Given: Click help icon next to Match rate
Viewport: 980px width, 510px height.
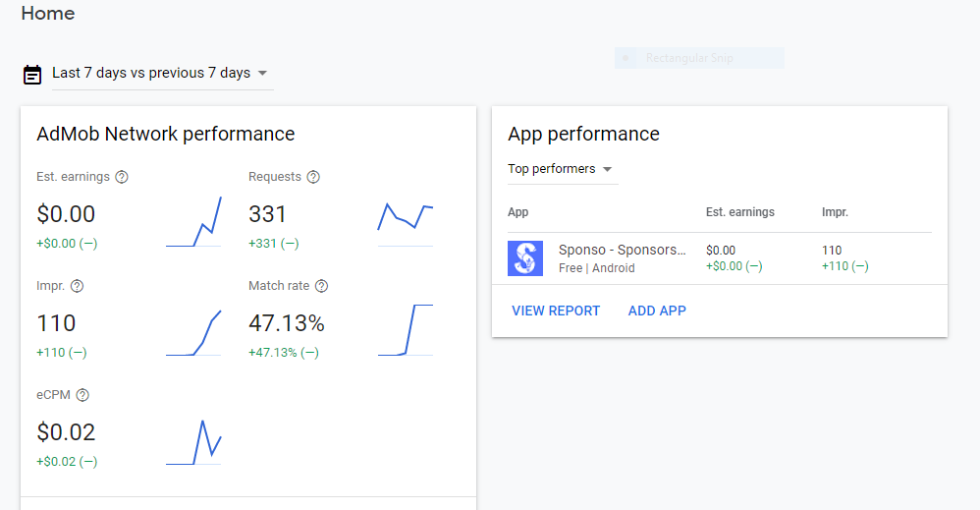Looking at the screenshot, I should pyautogui.click(x=321, y=286).
